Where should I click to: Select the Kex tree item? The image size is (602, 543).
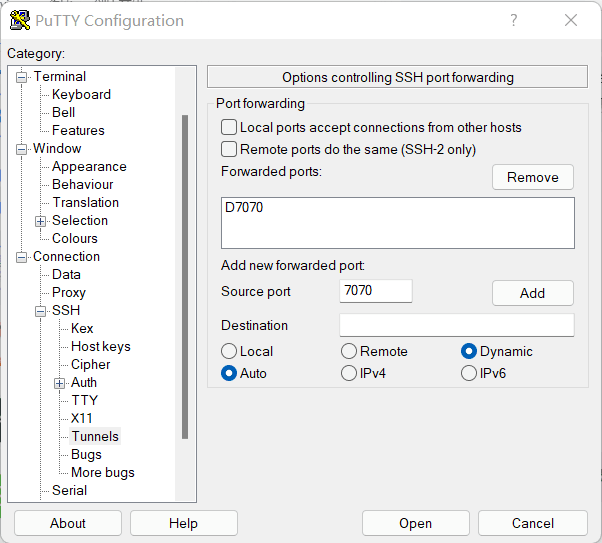coord(82,328)
